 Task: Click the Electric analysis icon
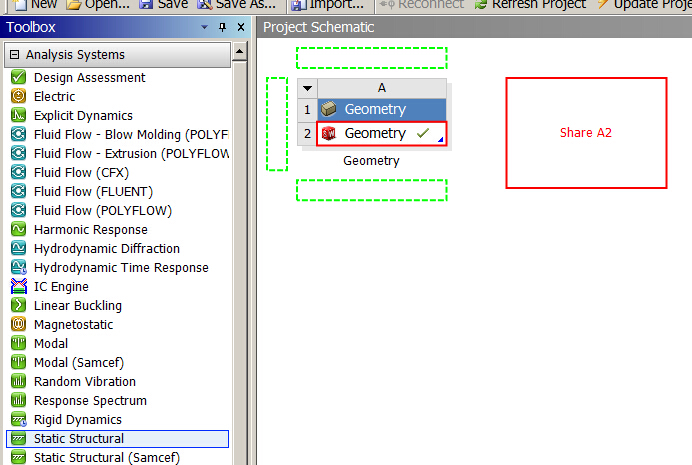click(18, 96)
